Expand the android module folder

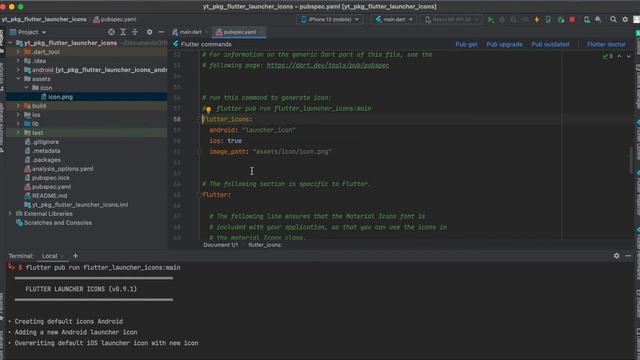coord(18,70)
